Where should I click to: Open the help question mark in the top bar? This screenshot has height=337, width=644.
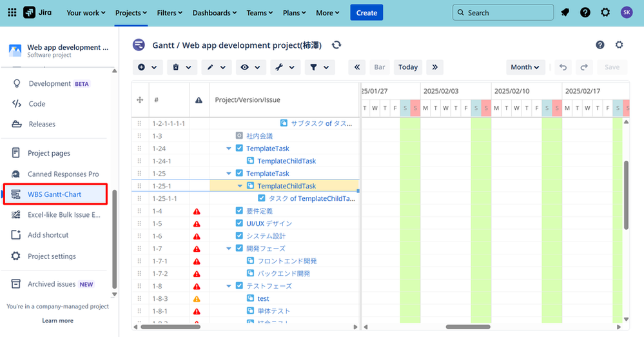click(585, 13)
